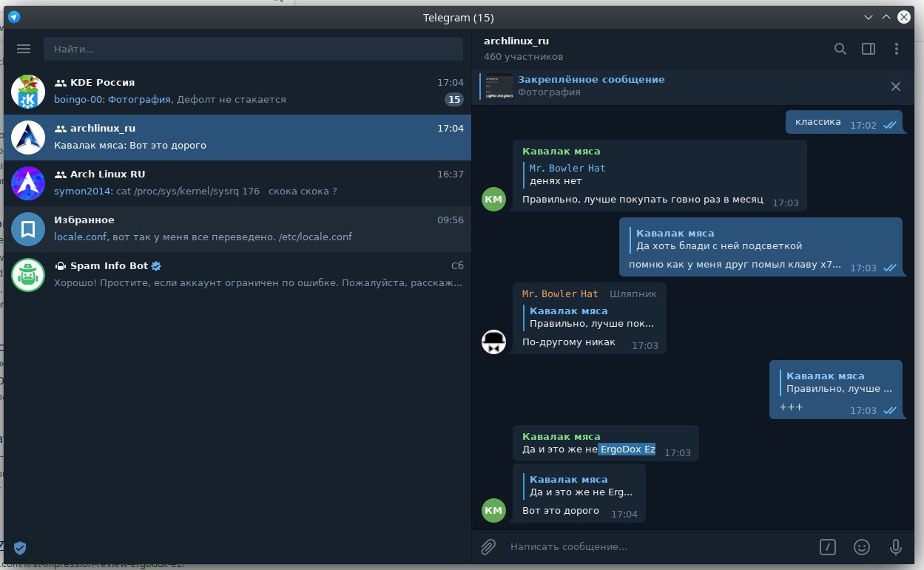
Task: Search within the archlinux_ru chat
Action: point(840,49)
